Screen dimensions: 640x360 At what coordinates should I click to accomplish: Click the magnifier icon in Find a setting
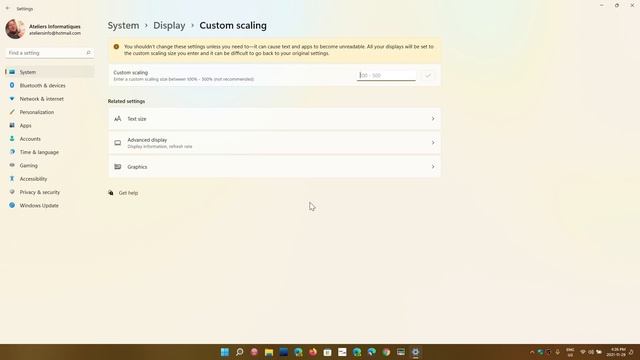[88, 53]
